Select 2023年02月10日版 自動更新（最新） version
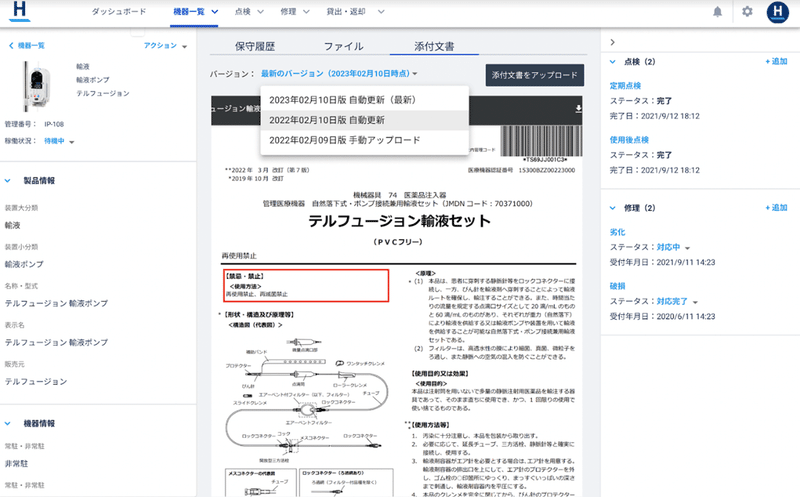This screenshot has height=497, width=800. tap(364, 100)
